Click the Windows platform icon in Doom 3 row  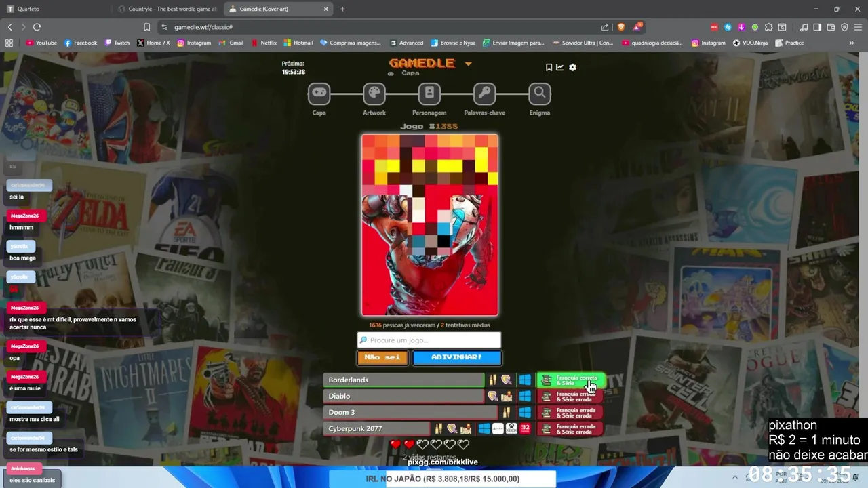(525, 412)
